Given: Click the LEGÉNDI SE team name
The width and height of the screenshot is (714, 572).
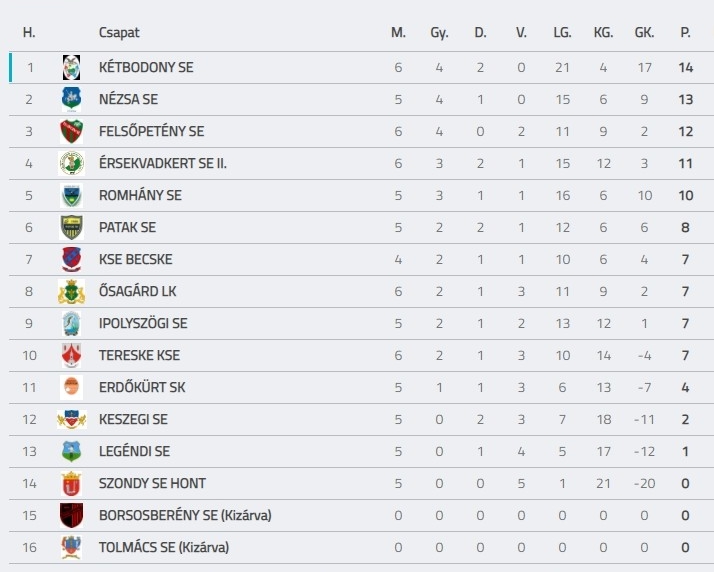Looking at the screenshot, I should pos(134,451).
